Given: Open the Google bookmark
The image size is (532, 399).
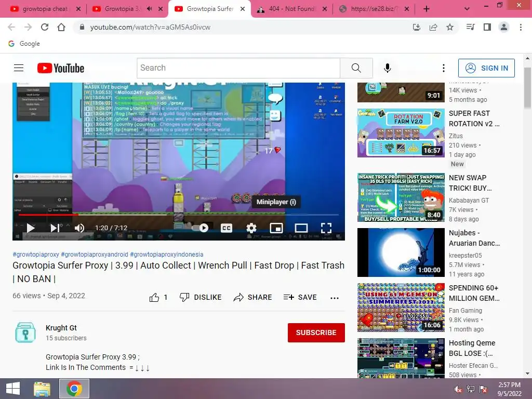Looking at the screenshot, I should point(24,44).
